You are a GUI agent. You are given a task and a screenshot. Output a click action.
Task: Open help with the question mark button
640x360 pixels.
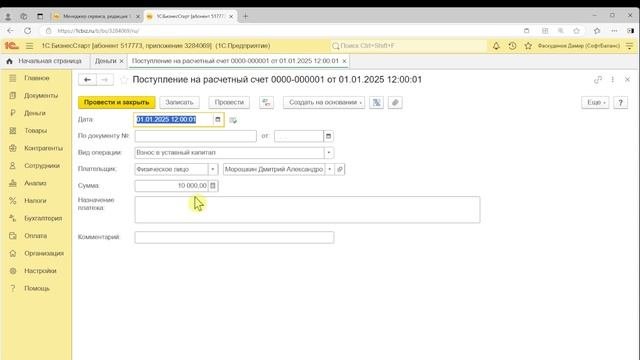(x=620, y=102)
